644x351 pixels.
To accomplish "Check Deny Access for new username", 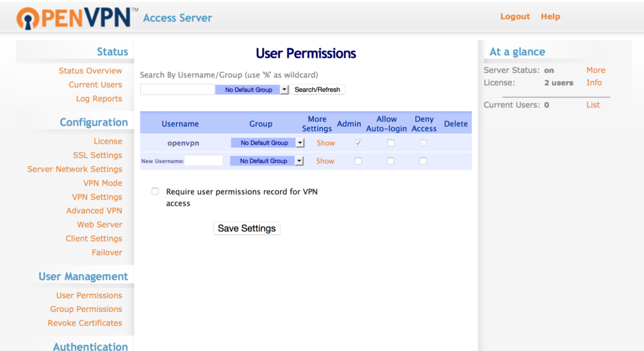I will point(423,161).
